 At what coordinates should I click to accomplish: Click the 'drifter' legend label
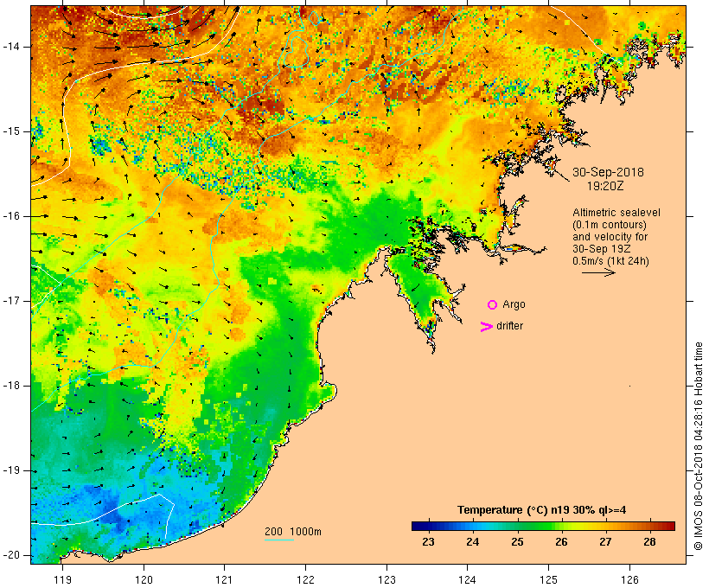coord(509,326)
